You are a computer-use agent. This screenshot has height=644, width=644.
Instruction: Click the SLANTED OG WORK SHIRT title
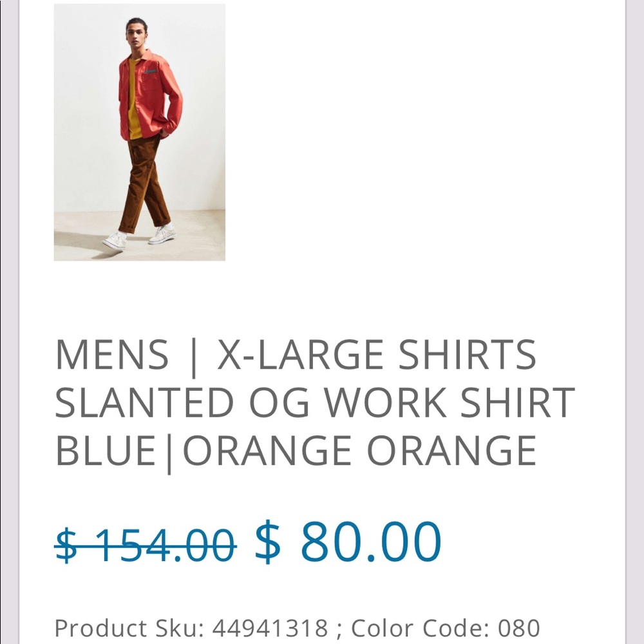point(315,402)
